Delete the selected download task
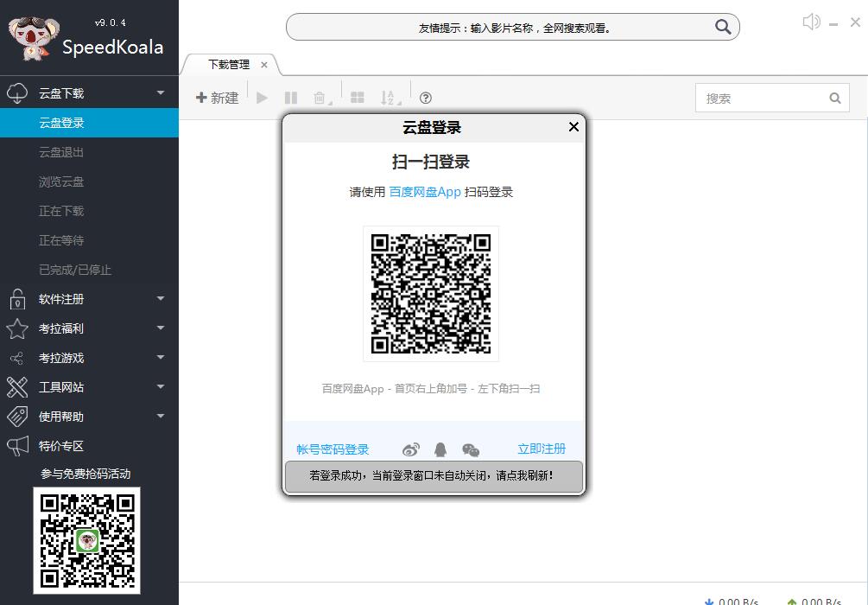The width and height of the screenshot is (868, 605). (317, 98)
